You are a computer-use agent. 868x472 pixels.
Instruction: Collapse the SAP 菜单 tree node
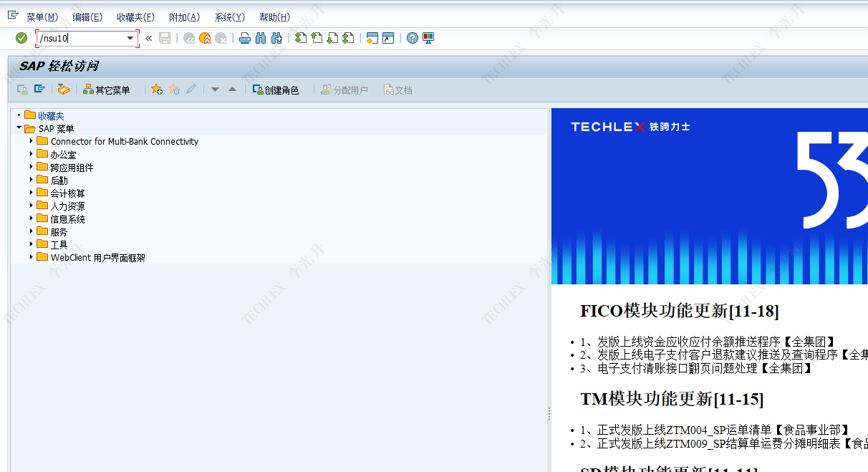pyautogui.click(x=19, y=128)
